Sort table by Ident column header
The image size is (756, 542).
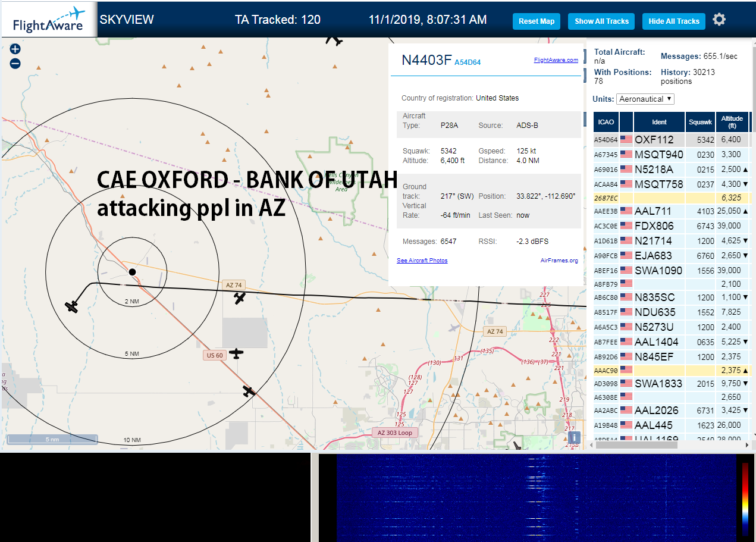[x=659, y=122]
